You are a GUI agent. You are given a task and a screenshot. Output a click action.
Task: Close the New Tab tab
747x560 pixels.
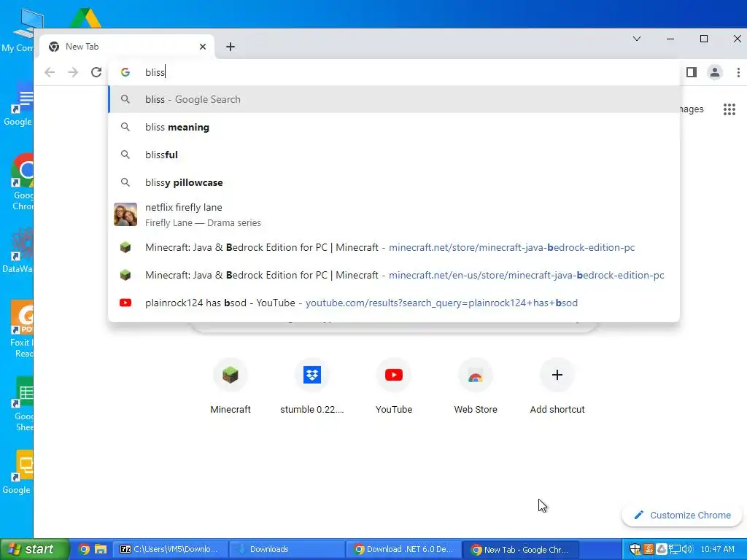pyautogui.click(x=203, y=47)
